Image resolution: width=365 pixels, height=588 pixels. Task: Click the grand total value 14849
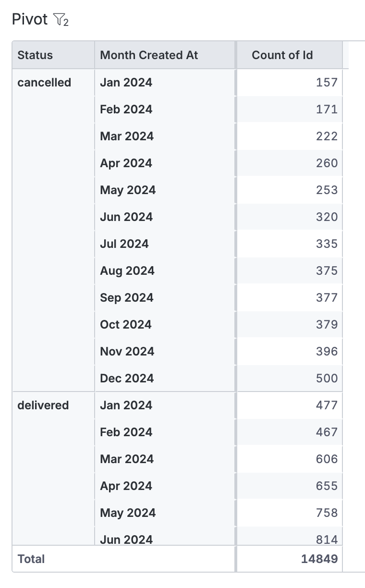[319, 559]
